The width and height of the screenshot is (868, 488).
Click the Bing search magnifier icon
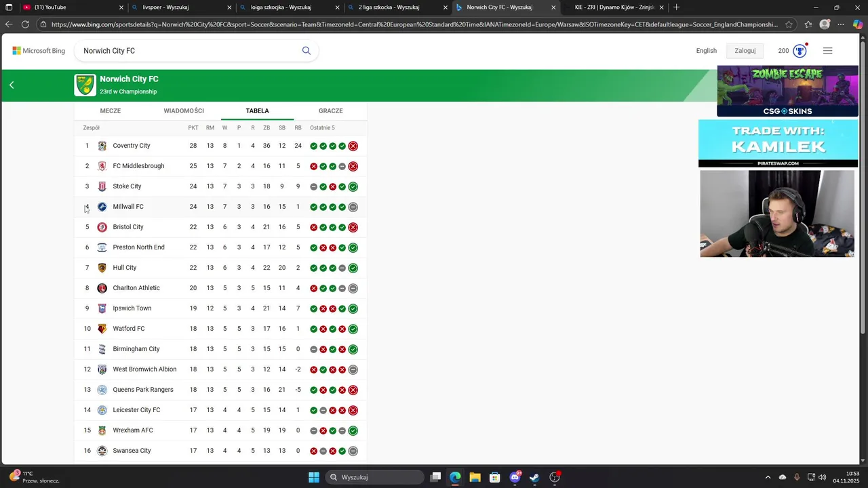pyautogui.click(x=307, y=51)
